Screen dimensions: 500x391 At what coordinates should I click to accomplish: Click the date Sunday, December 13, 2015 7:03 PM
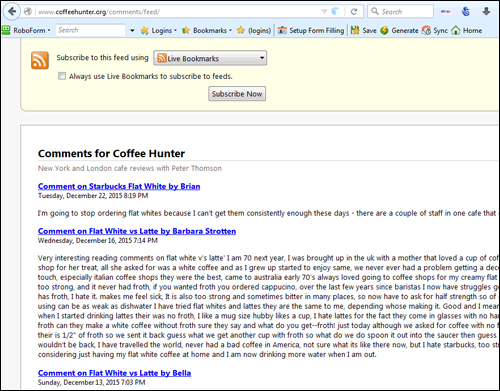click(92, 382)
